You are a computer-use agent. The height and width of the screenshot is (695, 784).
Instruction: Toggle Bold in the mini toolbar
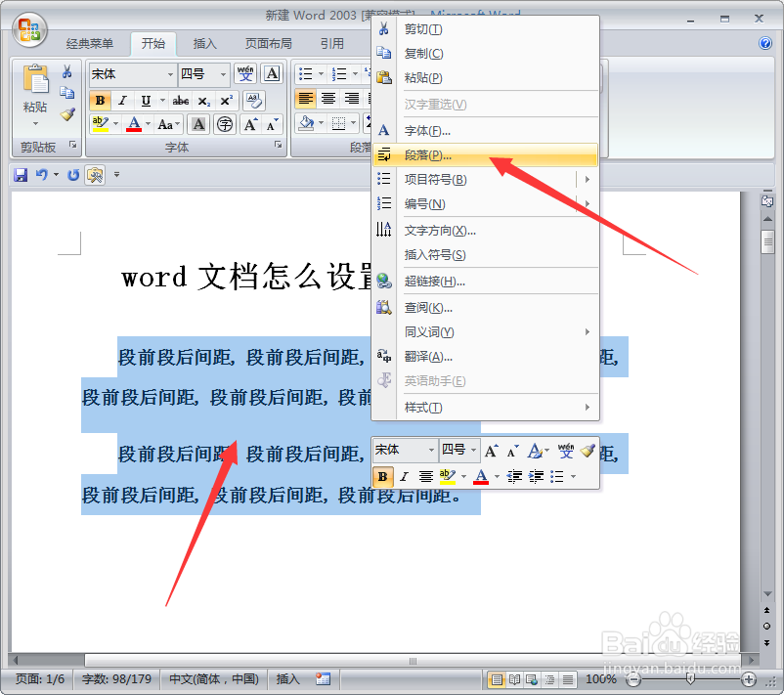click(x=382, y=476)
